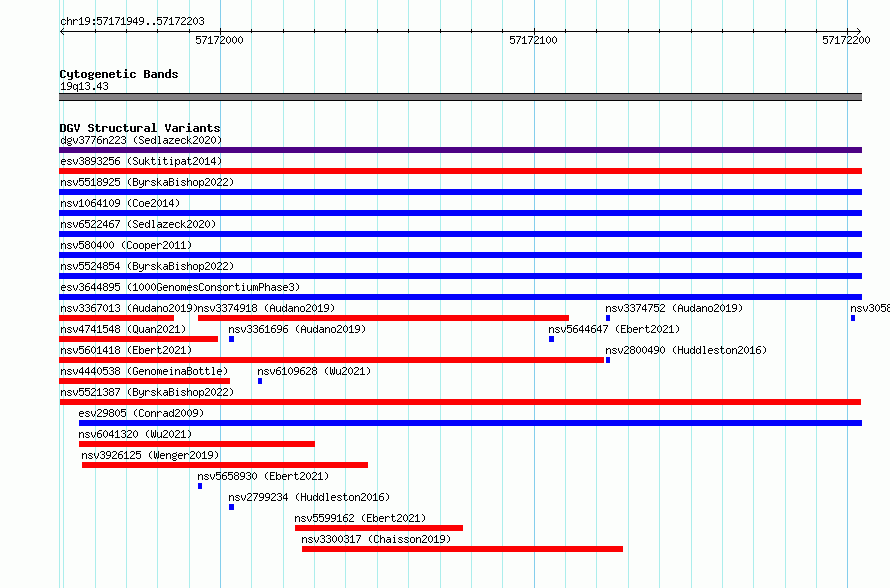Image resolution: width=890 pixels, height=588 pixels.
Task: Click nsv3361696 (Audano2019) label
Action: pyautogui.click(x=297, y=329)
